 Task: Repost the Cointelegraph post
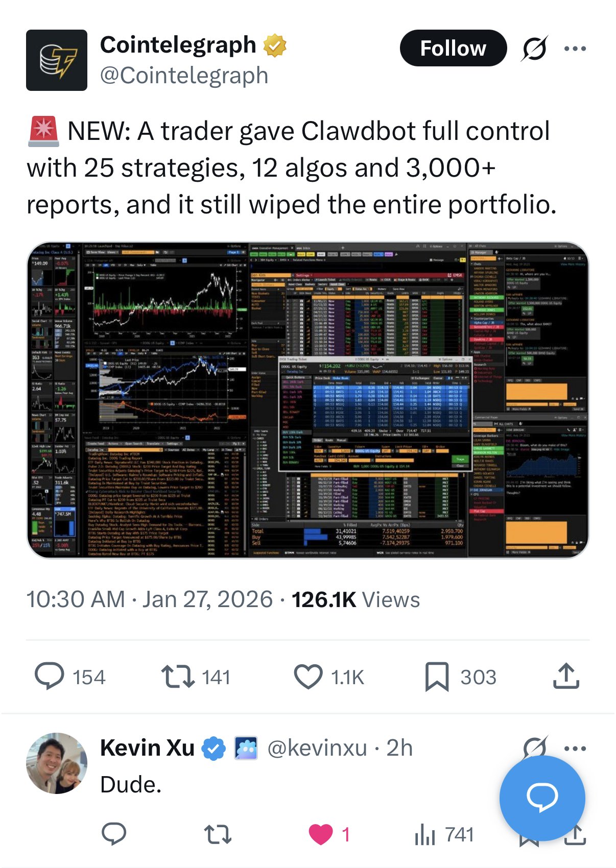(178, 676)
